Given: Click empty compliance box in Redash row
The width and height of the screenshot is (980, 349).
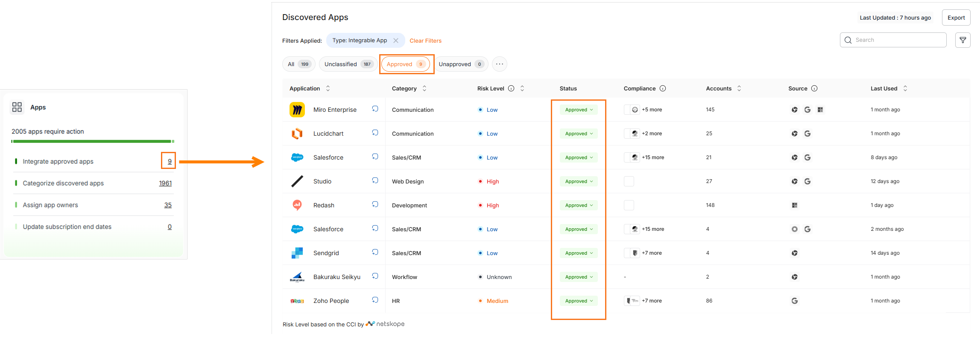Looking at the screenshot, I should click(629, 205).
